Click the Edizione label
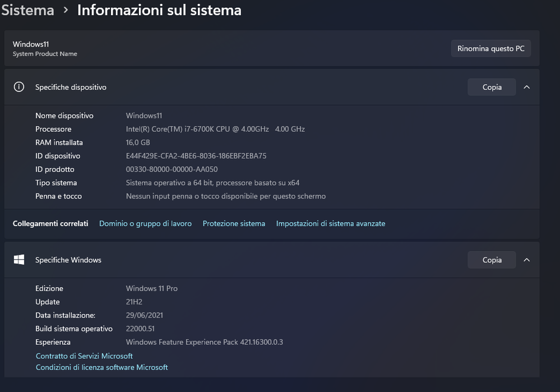The image size is (560, 392). (x=49, y=288)
